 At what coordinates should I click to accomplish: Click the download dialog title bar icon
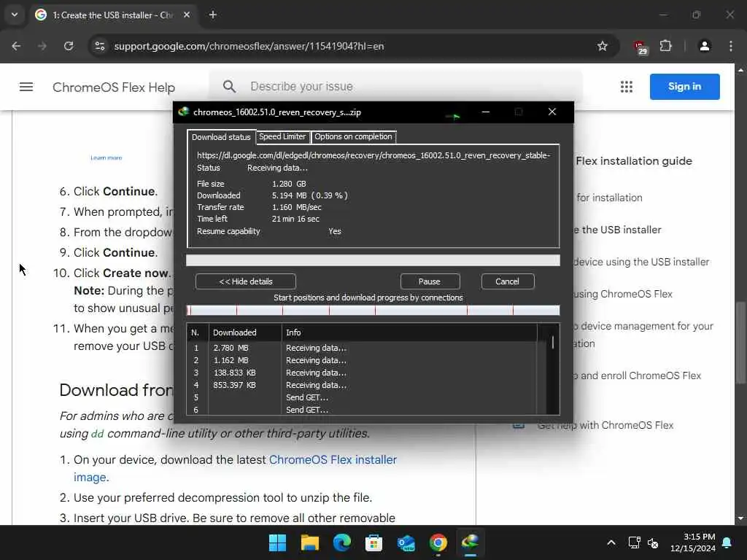tap(183, 112)
